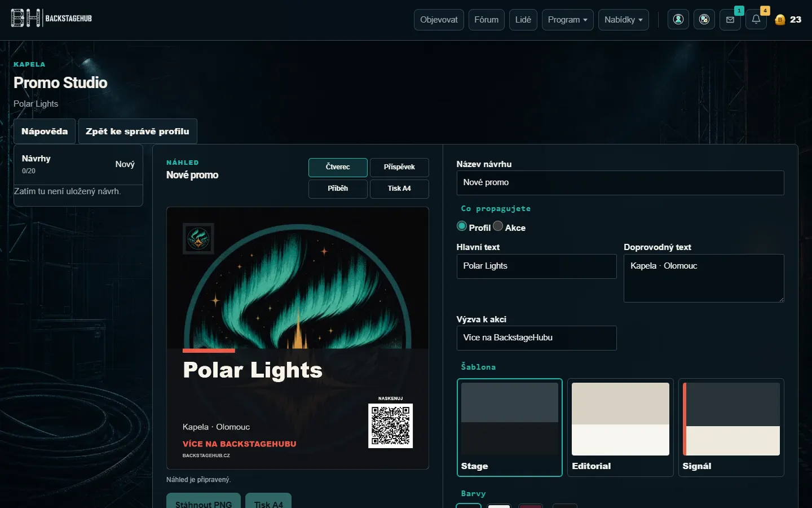Viewport: 812px width, 508px height.
Task: Click the Nápověda button
Action: [45, 132]
